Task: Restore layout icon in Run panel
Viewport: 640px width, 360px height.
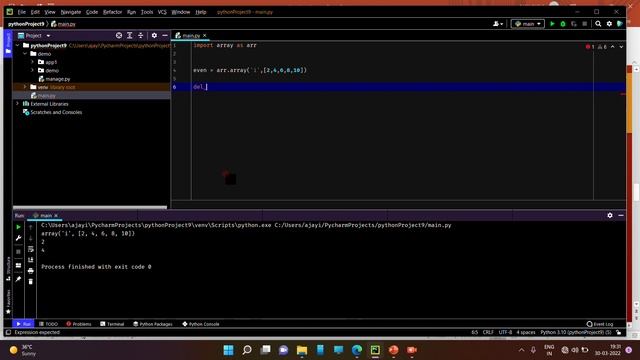Action: coord(18,265)
